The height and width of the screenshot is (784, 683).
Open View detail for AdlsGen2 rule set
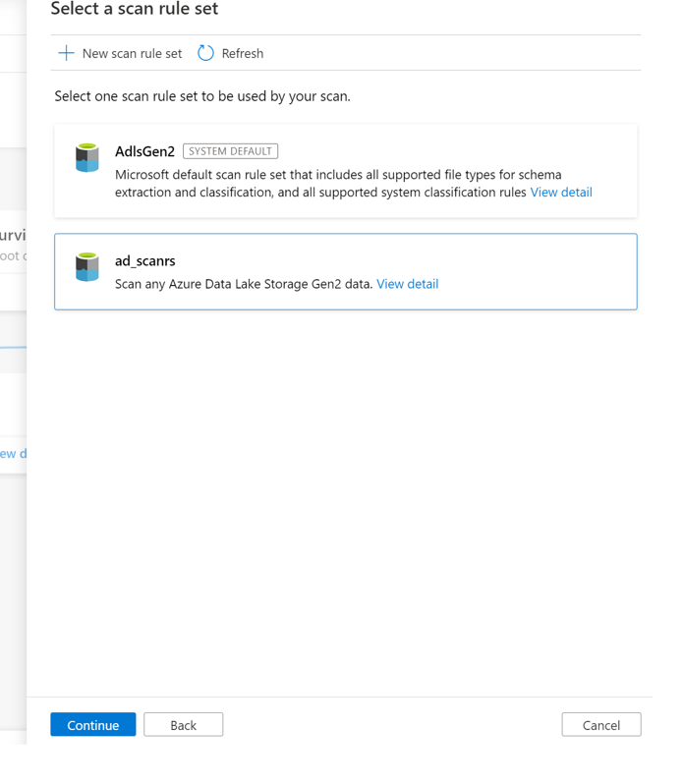pos(561,193)
